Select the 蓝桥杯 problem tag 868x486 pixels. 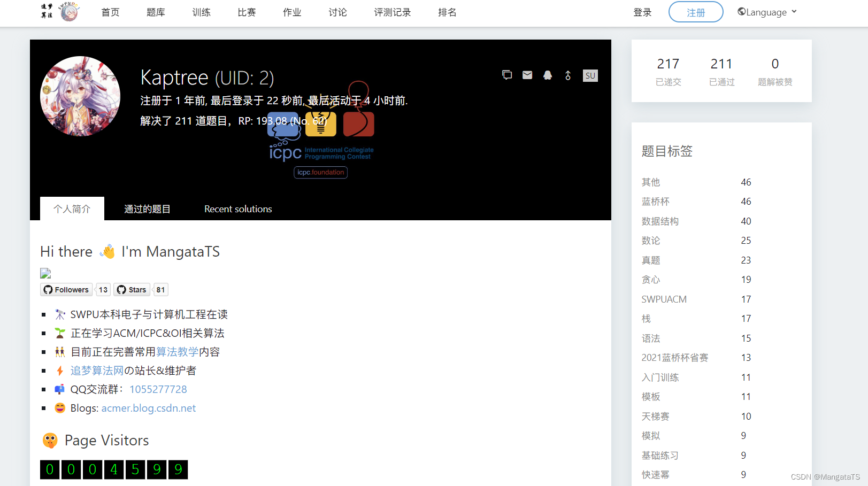point(656,202)
